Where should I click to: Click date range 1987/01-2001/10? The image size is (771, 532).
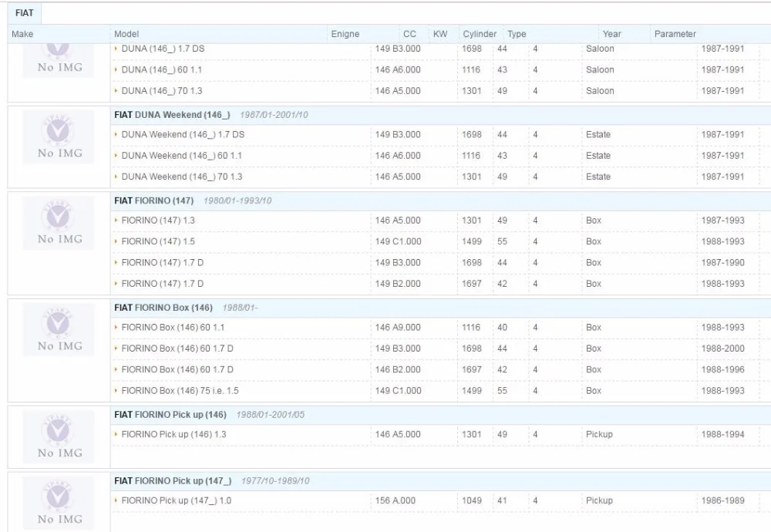[274, 115]
